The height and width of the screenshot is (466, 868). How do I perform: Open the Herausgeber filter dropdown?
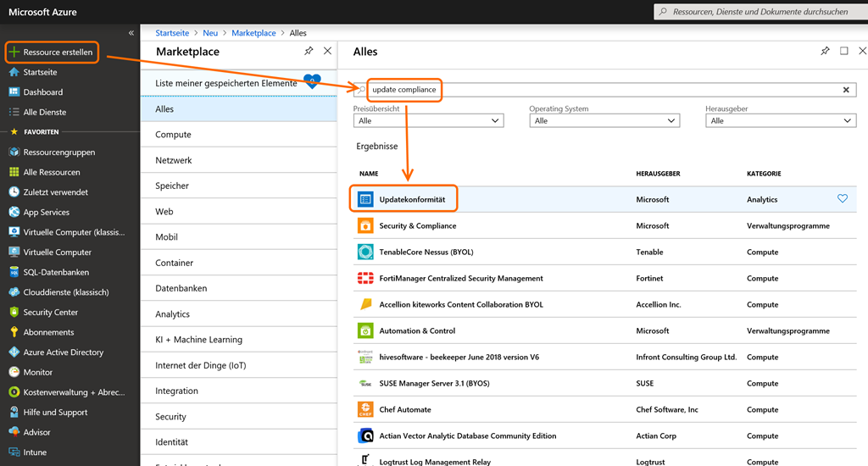780,121
